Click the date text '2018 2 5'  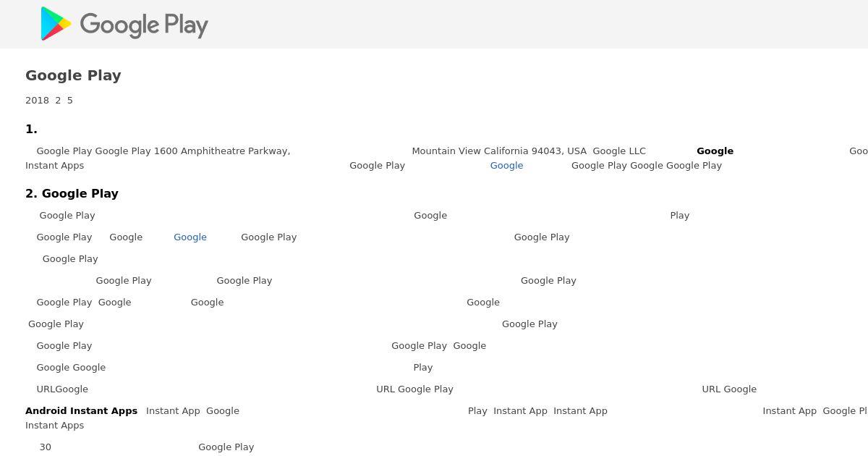pyautogui.click(x=49, y=101)
